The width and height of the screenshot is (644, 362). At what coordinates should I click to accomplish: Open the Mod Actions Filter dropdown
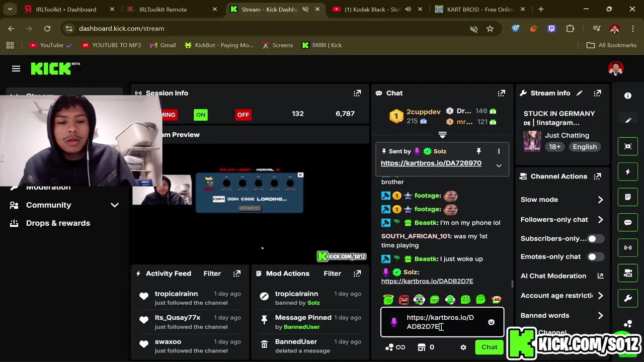[333, 274]
